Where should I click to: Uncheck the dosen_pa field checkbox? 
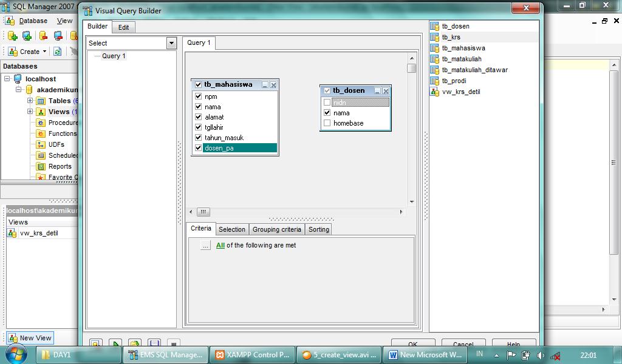tap(199, 147)
